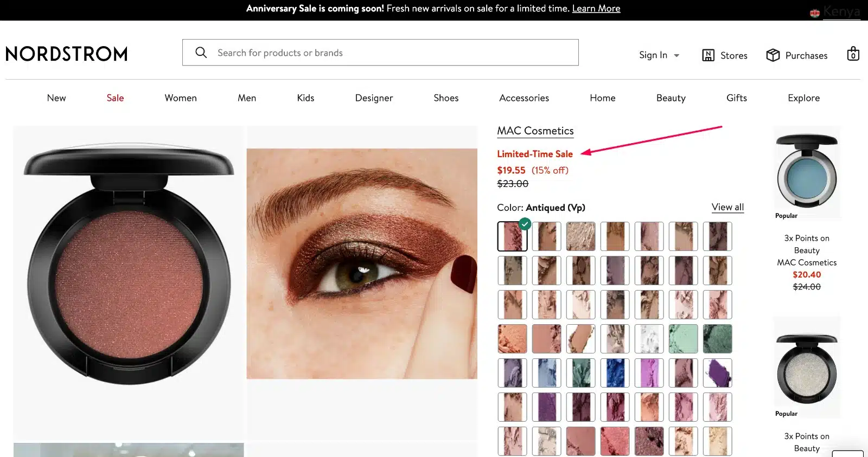This screenshot has height=457, width=868.
Task: Click the Color: Antiqued (Vp) label
Action: [541, 208]
